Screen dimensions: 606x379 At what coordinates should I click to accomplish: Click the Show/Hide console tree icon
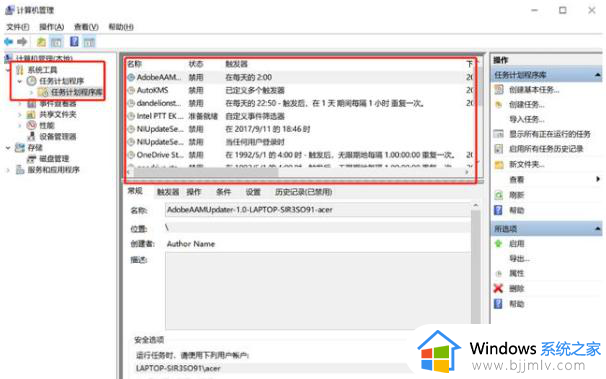[x=56, y=42]
